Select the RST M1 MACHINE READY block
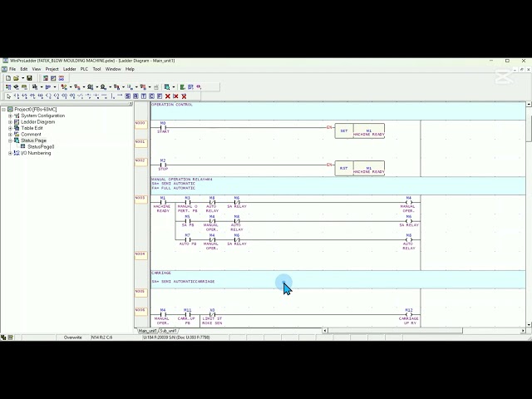 coord(360,168)
